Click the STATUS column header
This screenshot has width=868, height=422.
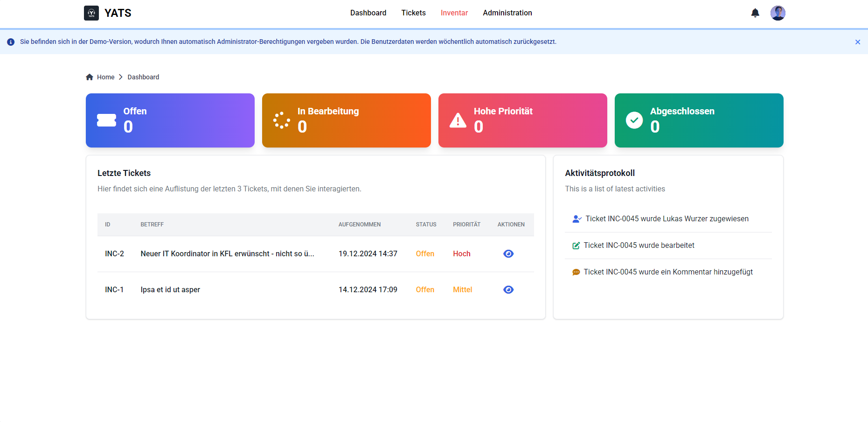coord(426,225)
